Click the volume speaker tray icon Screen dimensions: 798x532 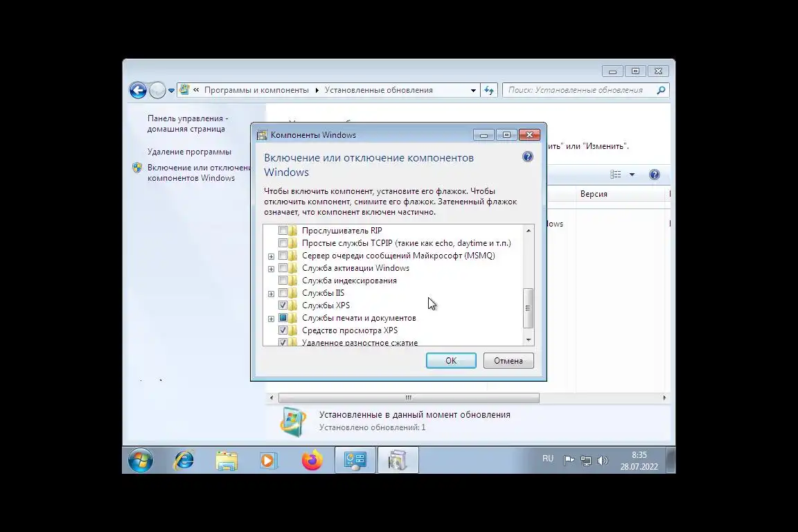pyautogui.click(x=603, y=461)
